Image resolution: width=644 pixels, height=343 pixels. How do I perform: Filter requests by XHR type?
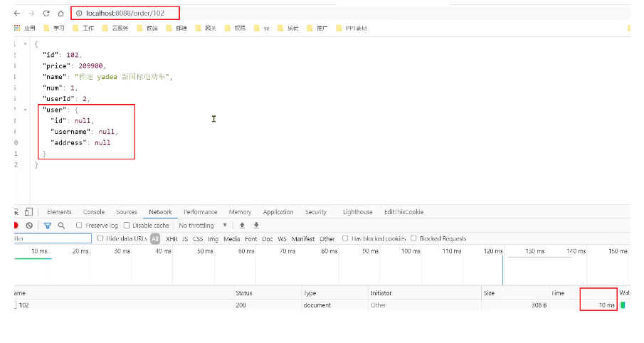click(x=171, y=239)
